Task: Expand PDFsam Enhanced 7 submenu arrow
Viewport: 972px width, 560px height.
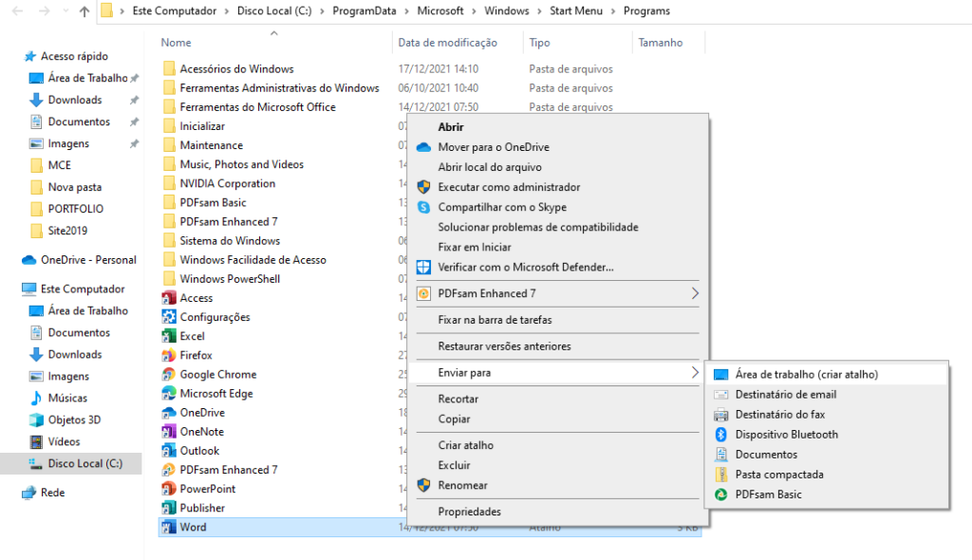Action: 695,293
